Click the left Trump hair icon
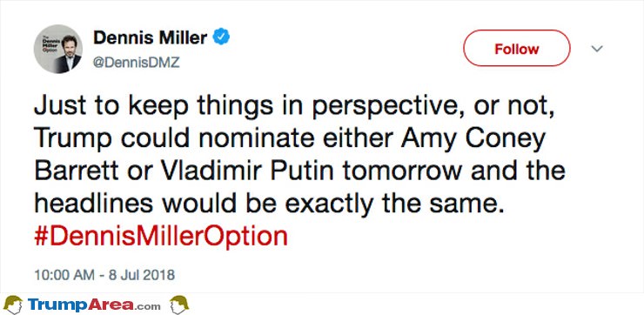 coord(13,305)
